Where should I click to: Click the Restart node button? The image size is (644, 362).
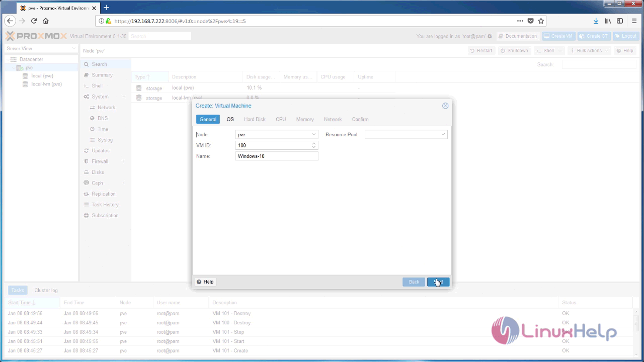tap(481, 51)
